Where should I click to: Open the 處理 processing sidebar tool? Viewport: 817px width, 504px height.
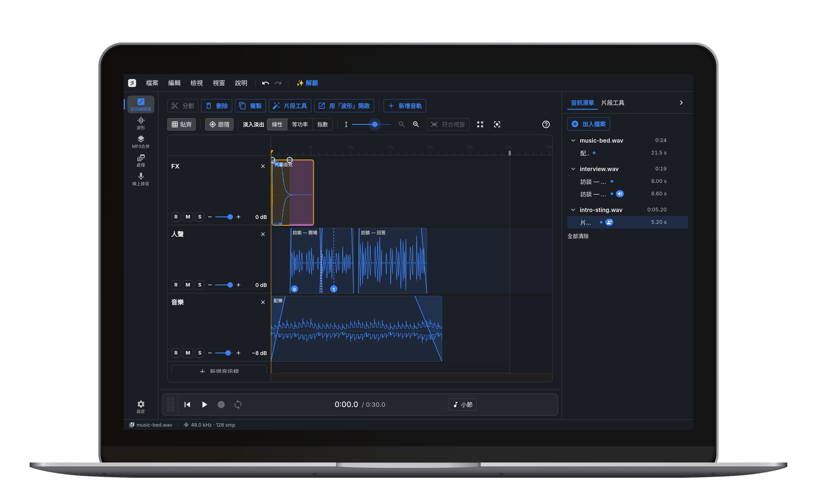141,161
